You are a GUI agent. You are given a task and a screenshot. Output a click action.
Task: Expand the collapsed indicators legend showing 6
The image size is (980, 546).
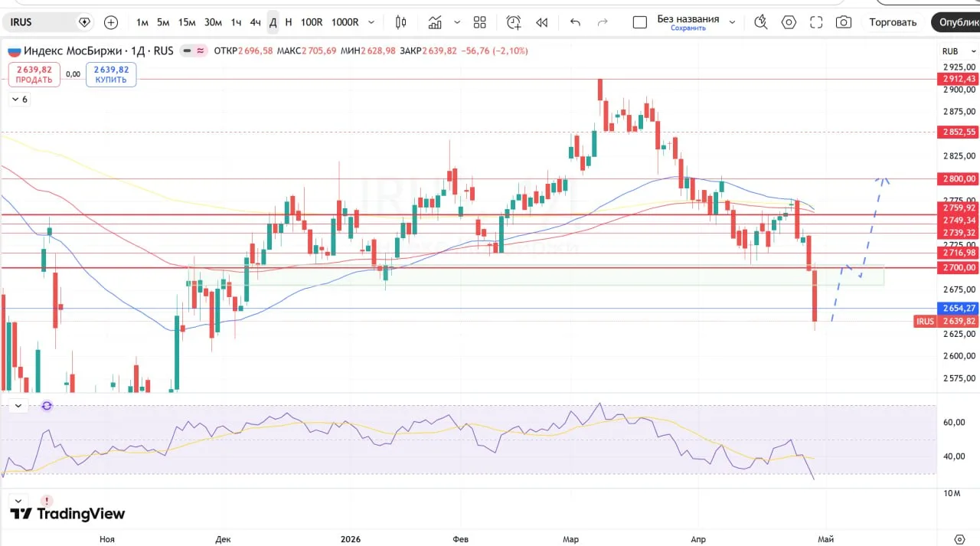click(19, 100)
